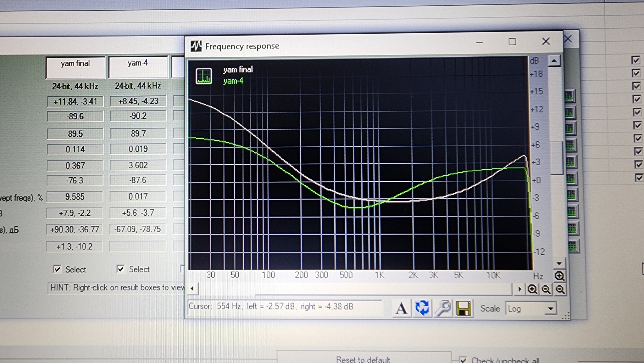Screen dimensions: 644x363
Task: Click the yam final legend label in the graph
Action: click(x=238, y=69)
